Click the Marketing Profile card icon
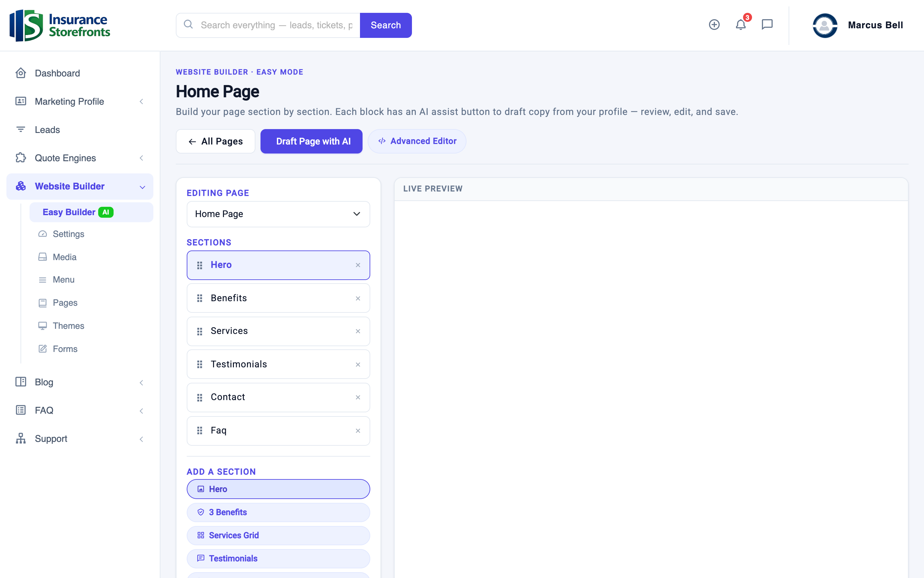924x578 pixels. click(21, 101)
